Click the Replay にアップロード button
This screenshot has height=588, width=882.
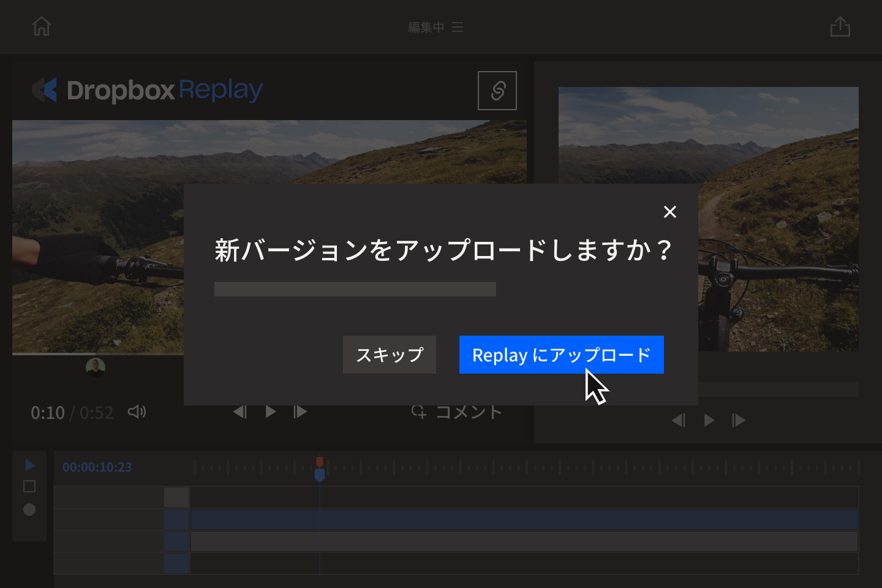[561, 355]
